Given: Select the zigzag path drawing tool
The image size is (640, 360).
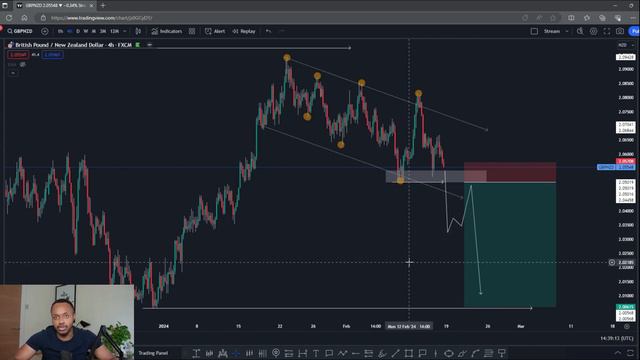Looking at the screenshot, I should (342, 353).
